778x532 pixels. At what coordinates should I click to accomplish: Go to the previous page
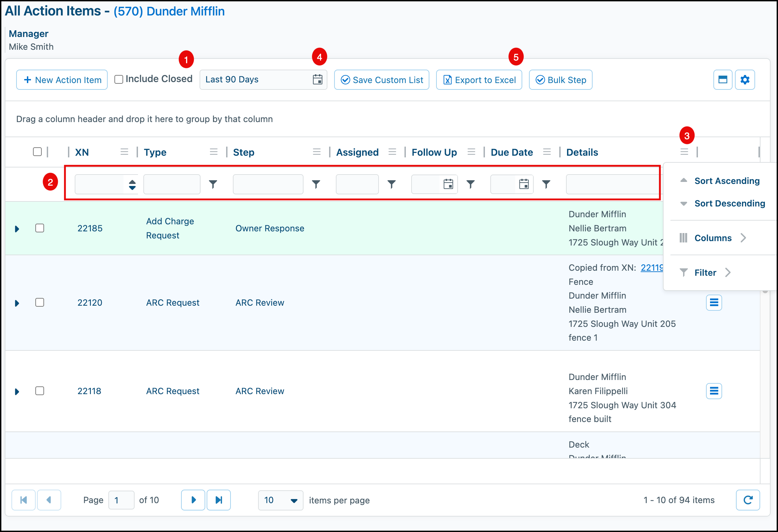pos(49,500)
